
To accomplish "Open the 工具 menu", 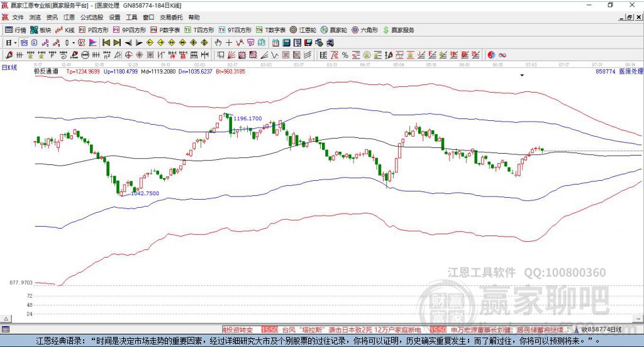I will pyautogui.click(x=131, y=17).
